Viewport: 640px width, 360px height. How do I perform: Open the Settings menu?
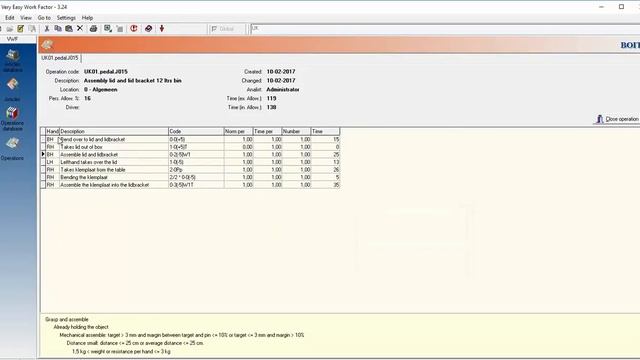click(x=66, y=18)
